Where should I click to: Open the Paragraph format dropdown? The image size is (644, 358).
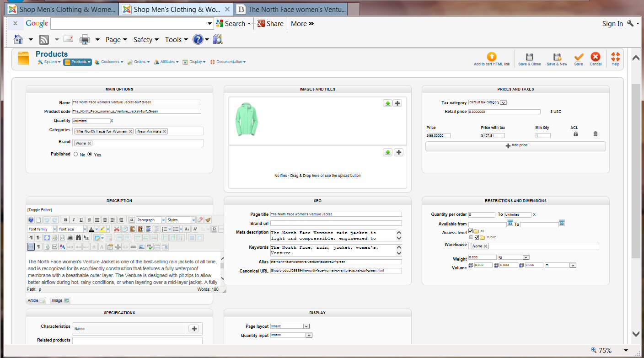pos(150,220)
